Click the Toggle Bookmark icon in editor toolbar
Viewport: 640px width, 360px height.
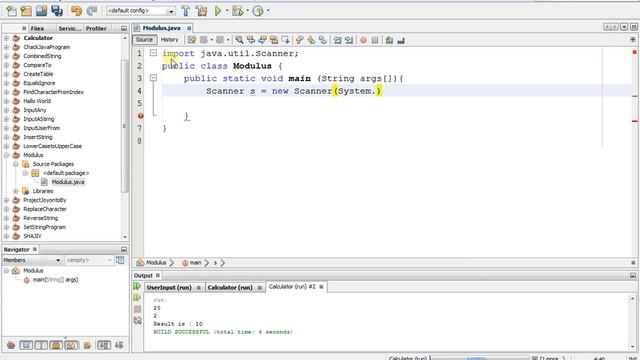322,40
